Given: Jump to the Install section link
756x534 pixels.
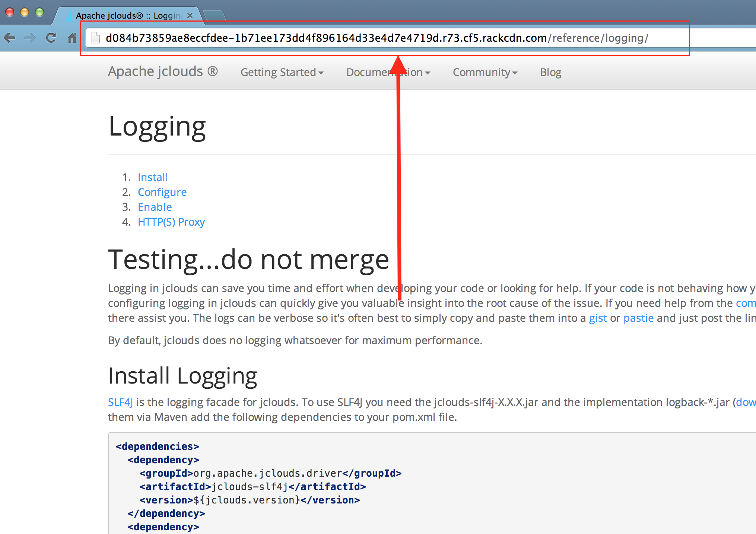Looking at the screenshot, I should pyautogui.click(x=153, y=177).
